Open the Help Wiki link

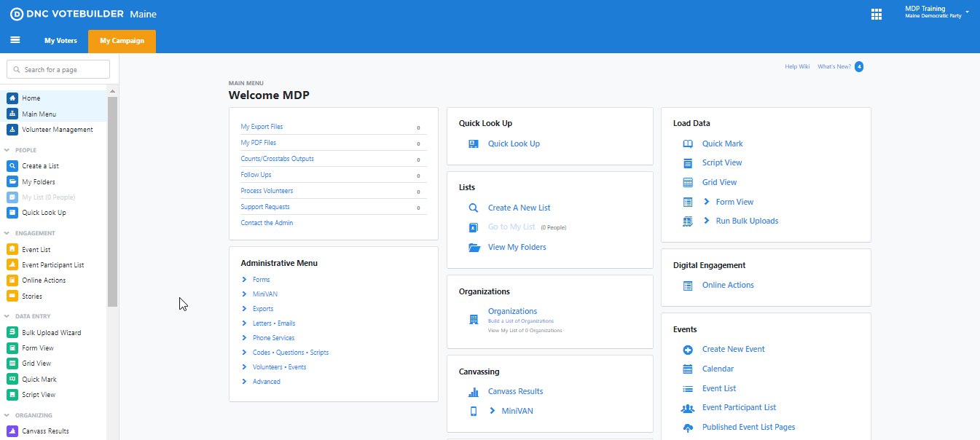coord(797,66)
